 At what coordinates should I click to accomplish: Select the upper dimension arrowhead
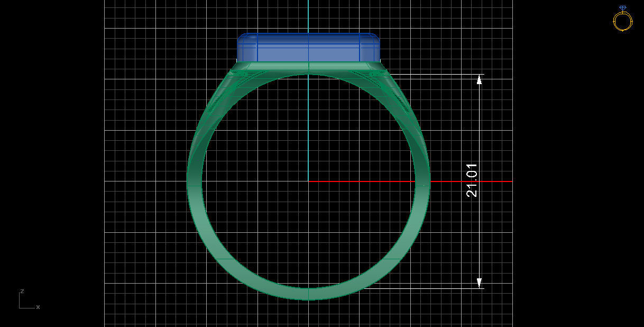(x=480, y=79)
